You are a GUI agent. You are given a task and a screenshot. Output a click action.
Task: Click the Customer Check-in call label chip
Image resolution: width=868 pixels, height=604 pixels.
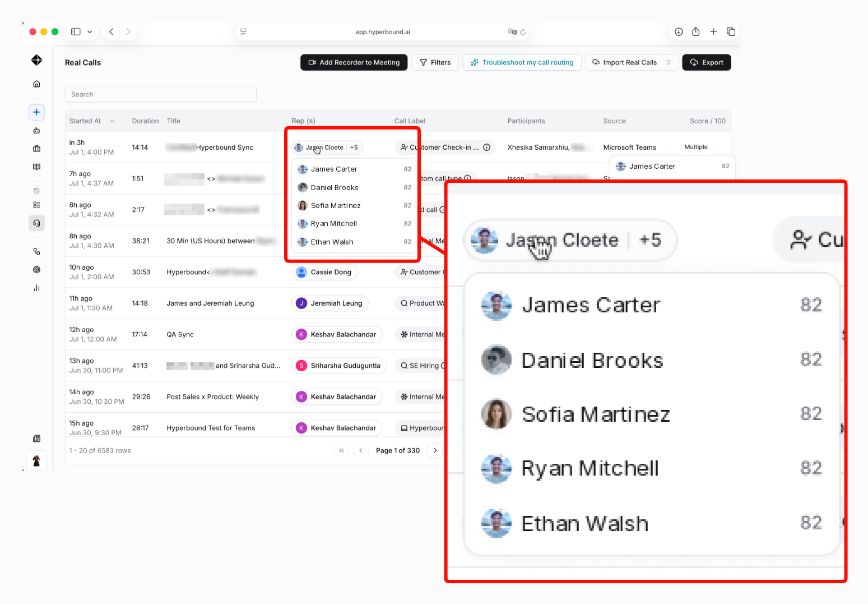point(445,147)
